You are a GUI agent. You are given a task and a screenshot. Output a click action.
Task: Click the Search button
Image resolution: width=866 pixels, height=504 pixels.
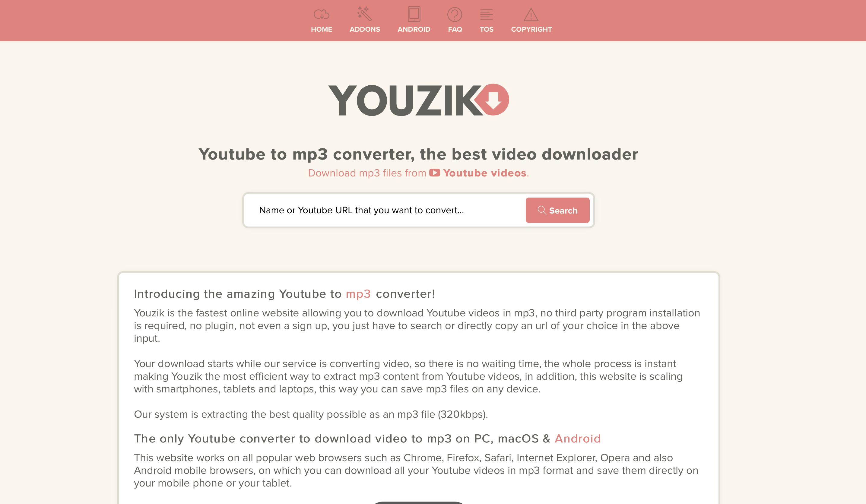point(558,210)
